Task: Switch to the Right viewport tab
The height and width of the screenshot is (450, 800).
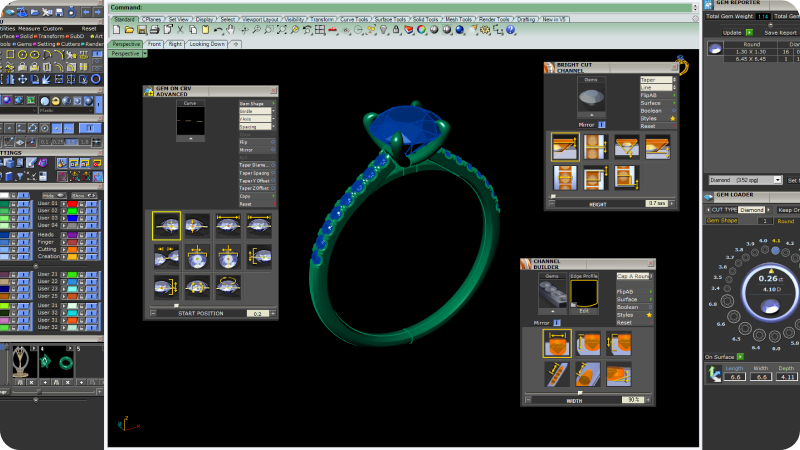Action: [x=175, y=44]
